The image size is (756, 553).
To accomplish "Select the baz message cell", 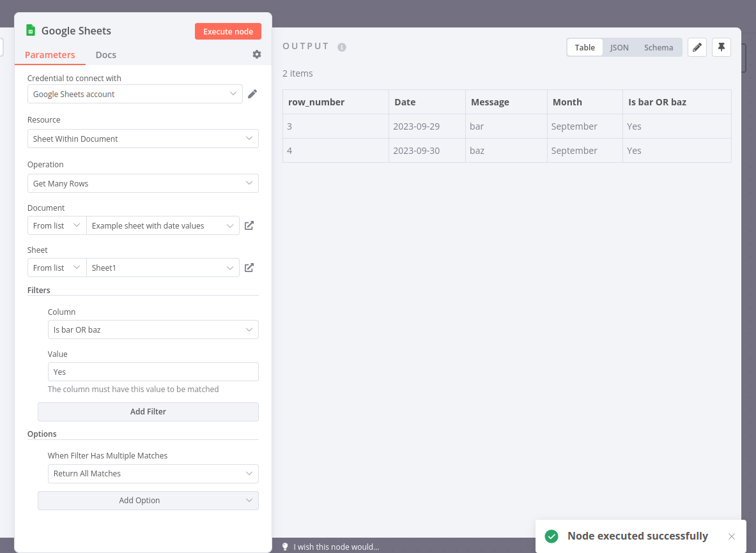I will click(x=506, y=150).
